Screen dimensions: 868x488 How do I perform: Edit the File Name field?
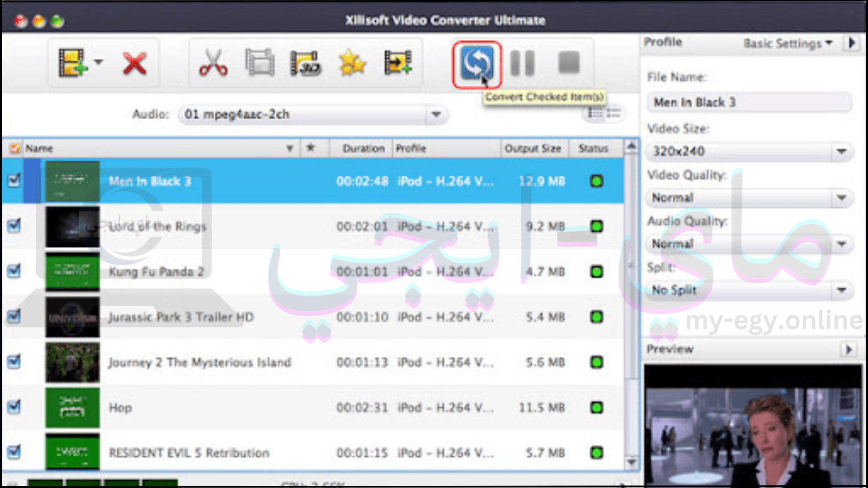tap(750, 102)
